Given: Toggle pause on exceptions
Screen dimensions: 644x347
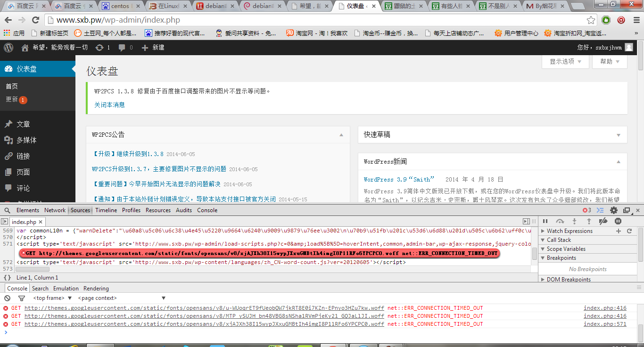Looking at the screenshot, I should pos(618,221).
